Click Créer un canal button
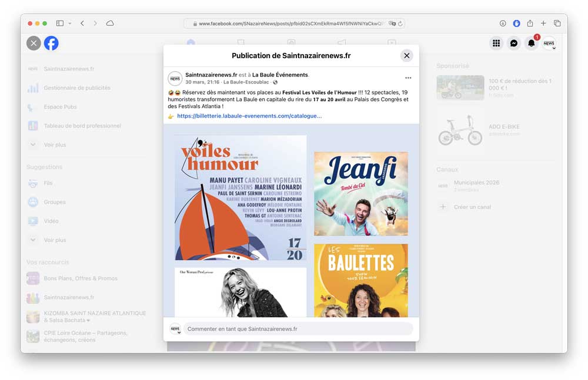The width and height of the screenshot is (588, 380). click(472, 207)
